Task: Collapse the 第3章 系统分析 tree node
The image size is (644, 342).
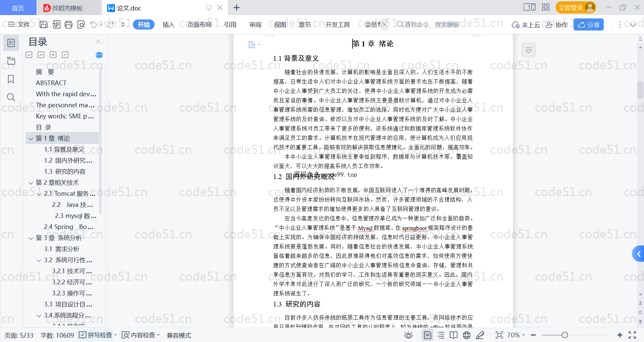Action: coord(31,238)
